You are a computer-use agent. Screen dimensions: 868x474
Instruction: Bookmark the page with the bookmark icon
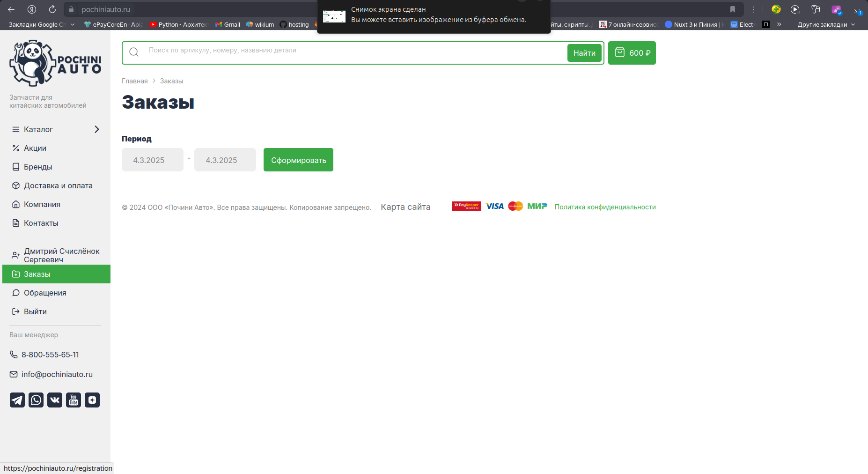[x=733, y=9]
